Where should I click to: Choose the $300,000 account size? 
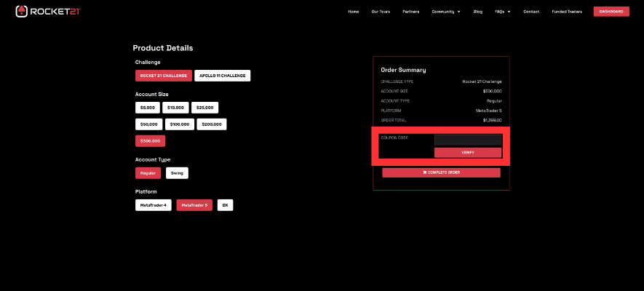pos(151,141)
